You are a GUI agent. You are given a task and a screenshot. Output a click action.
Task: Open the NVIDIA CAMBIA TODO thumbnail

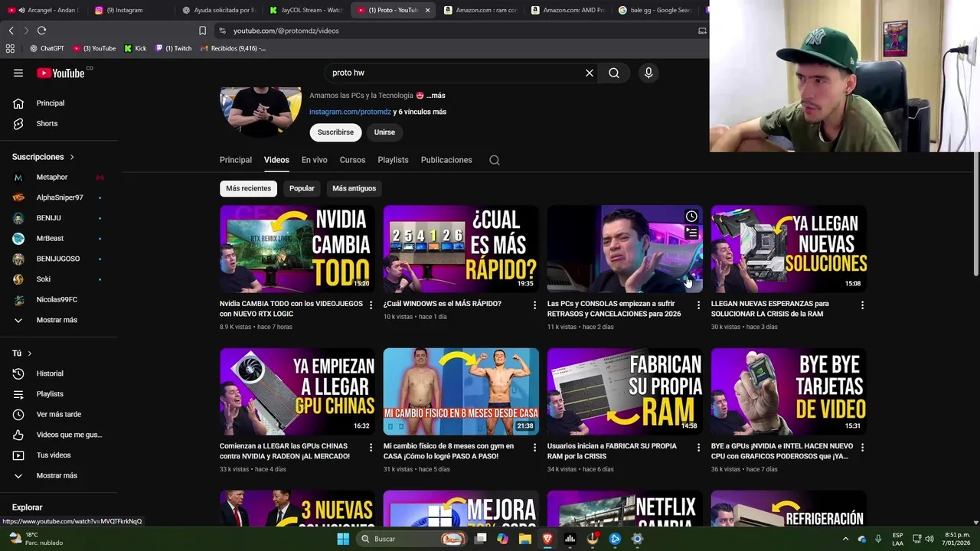[297, 249]
